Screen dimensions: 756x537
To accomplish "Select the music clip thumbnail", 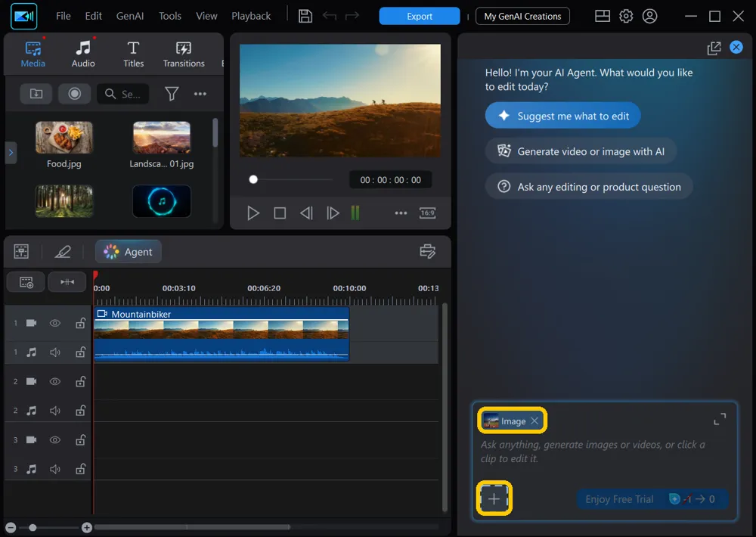I will 162,200.
